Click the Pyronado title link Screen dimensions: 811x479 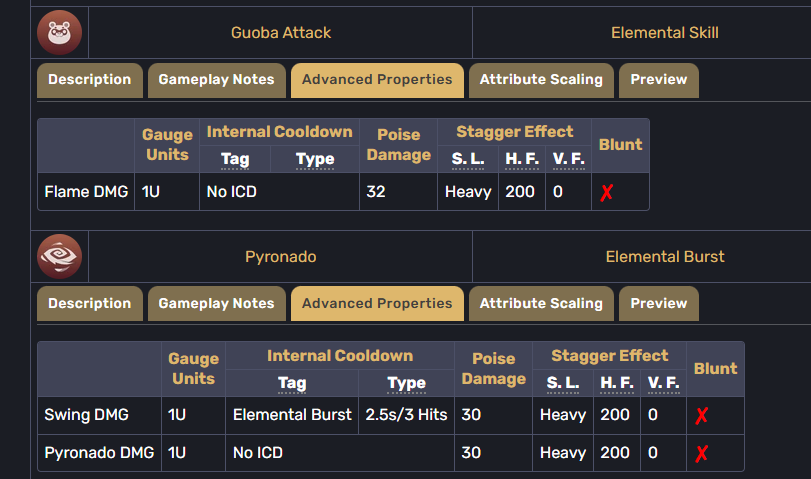(x=280, y=257)
